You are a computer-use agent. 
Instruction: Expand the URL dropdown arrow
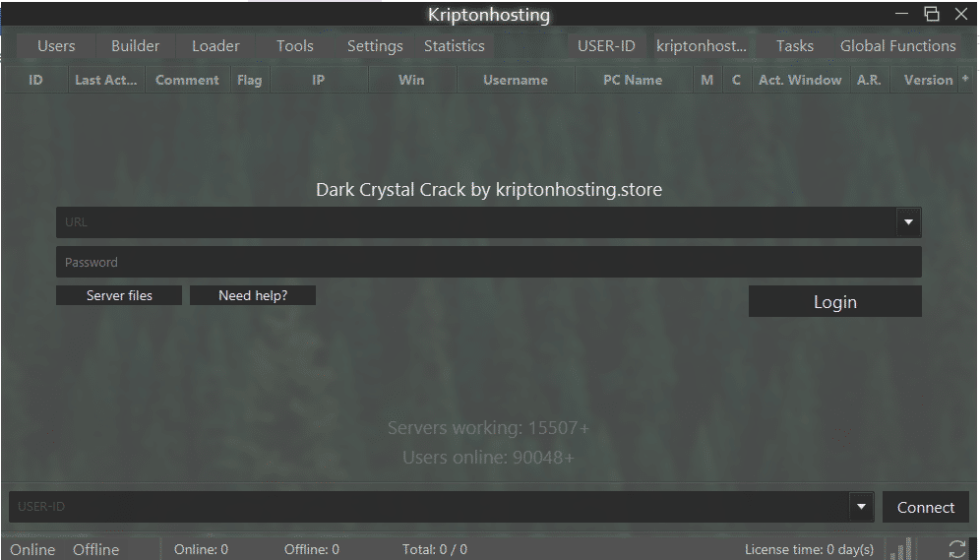point(908,221)
